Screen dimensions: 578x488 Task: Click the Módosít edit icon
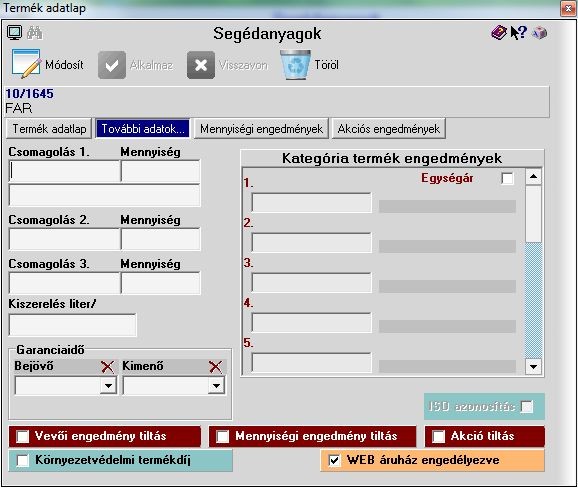coord(26,64)
